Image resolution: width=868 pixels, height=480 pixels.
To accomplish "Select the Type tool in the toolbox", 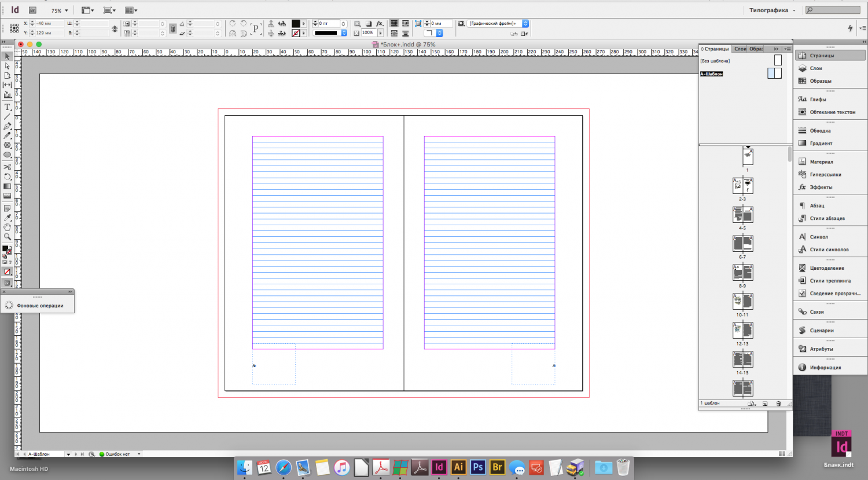I will click(x=8, y=107).
